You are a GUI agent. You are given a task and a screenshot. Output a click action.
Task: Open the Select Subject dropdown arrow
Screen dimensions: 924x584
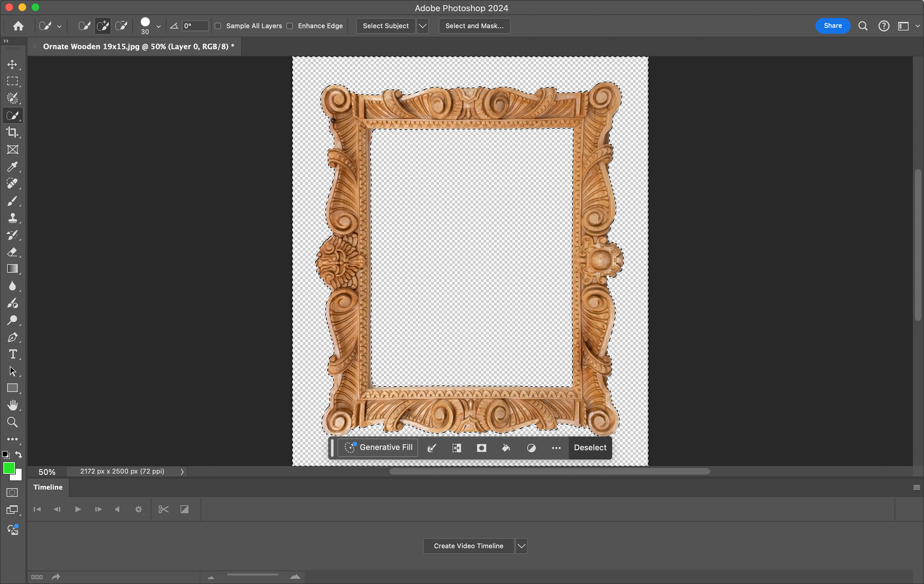point(422,26)
